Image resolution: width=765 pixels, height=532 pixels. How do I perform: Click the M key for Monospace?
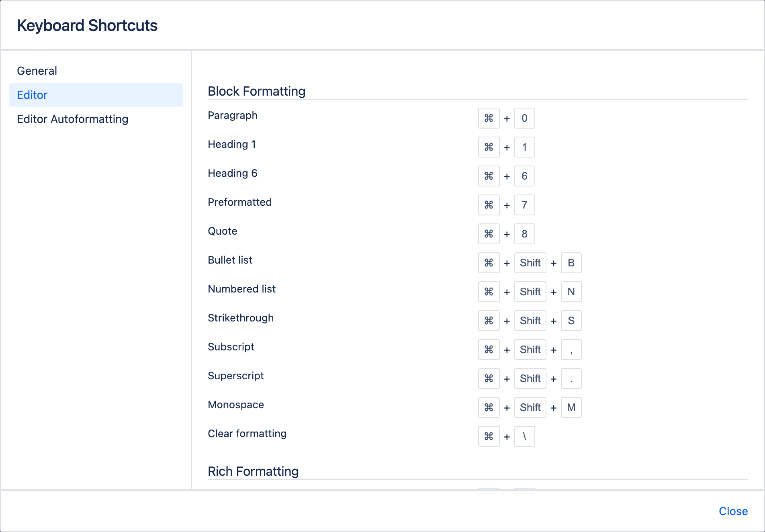pyautogui.click(x=571, y=407)
